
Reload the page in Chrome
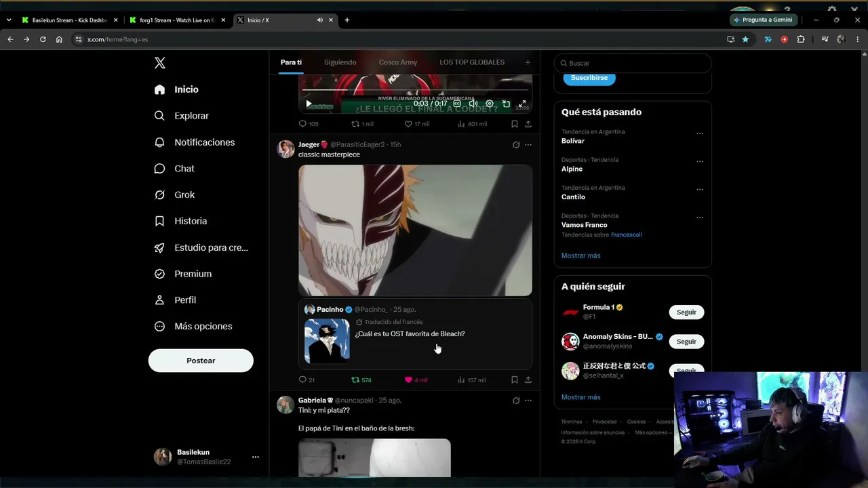tap(43, 39)
